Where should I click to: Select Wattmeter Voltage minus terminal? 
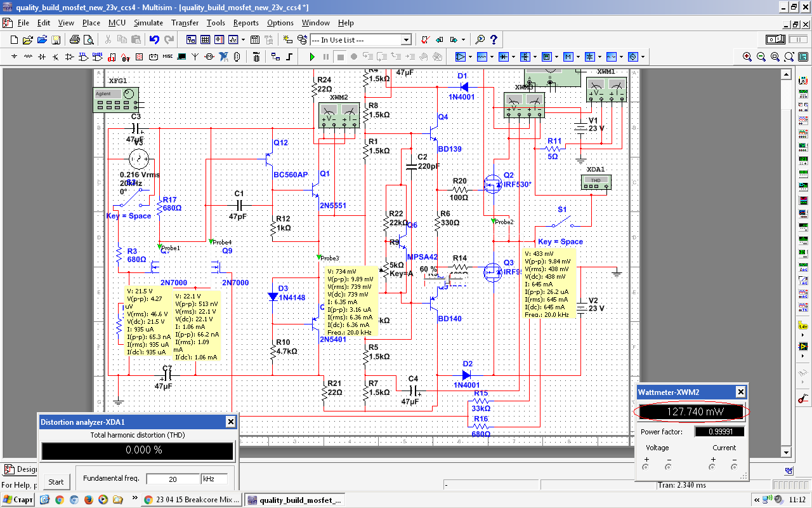668,467
